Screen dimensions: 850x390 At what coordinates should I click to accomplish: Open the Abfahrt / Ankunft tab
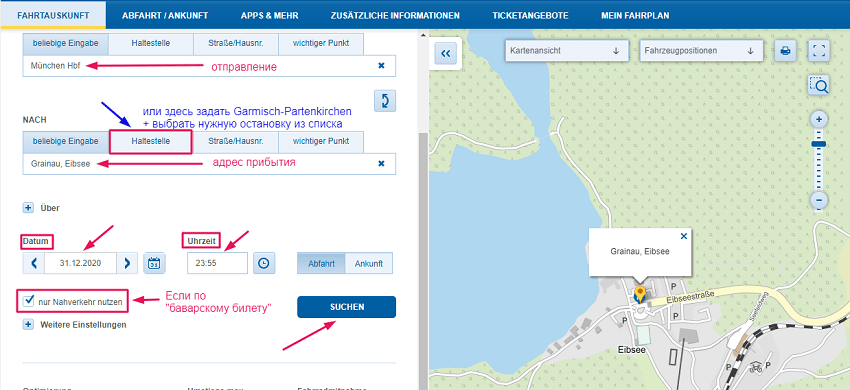tap(165, 15)
